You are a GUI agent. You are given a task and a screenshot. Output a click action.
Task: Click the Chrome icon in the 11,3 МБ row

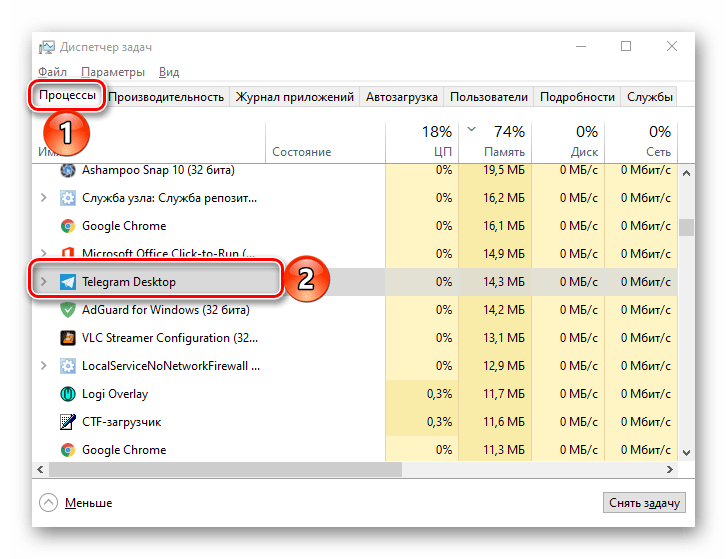pos(68,450)
